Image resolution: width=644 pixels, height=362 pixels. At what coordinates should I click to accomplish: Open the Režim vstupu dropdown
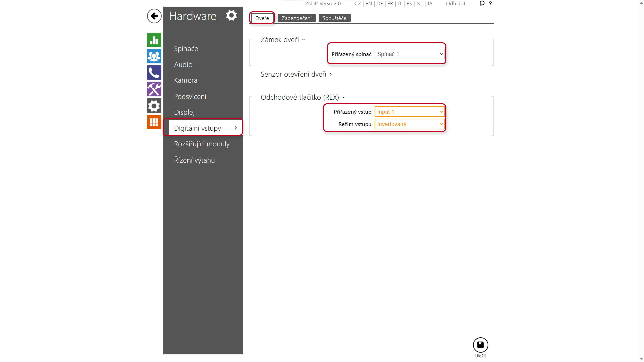[x=410, y=124]
